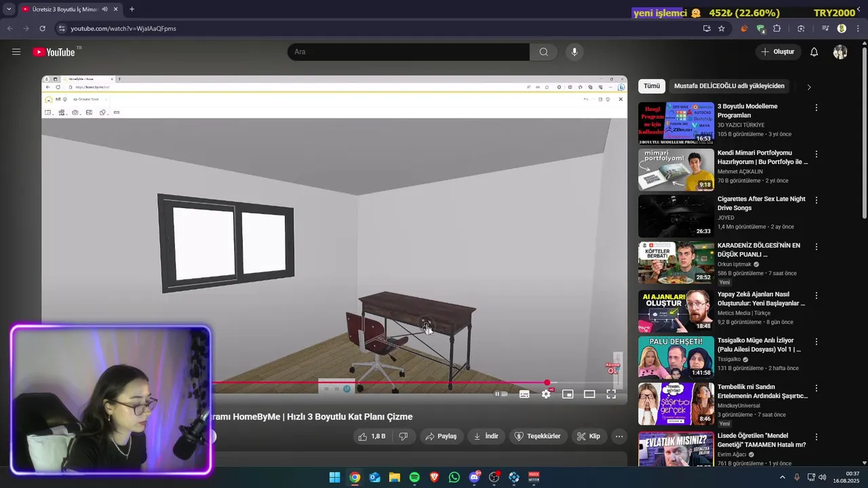This screenshot has height=488, width=868.
Task: Select the Mustafa DELİCEOĞLU adlı yükleyiciden chip
Action: click(x=729, y=86)
